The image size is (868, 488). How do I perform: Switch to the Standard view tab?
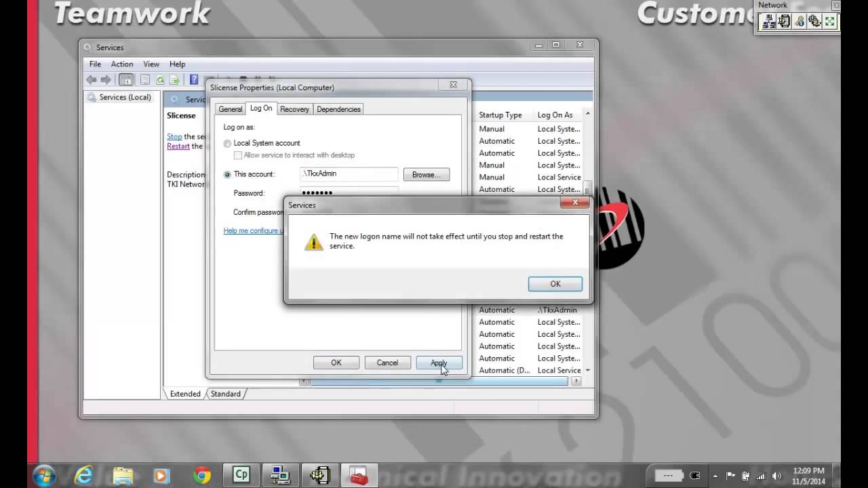click(225, 394)
